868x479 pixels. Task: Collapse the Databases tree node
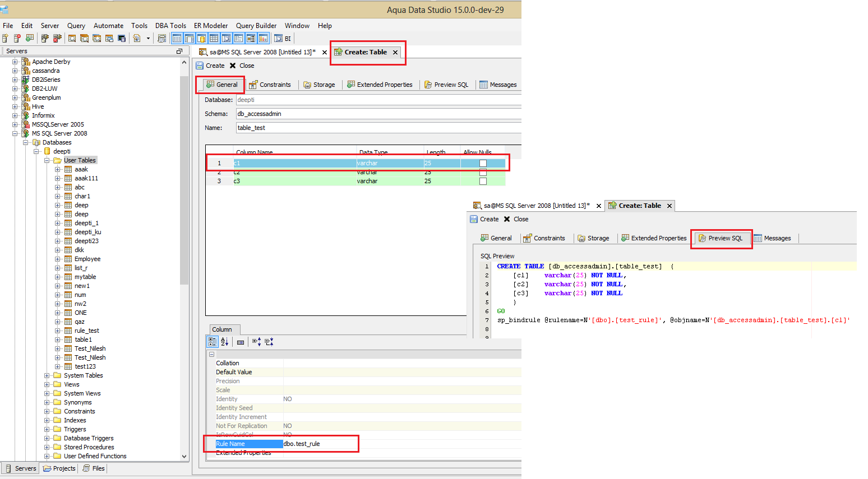coord(26,142)
